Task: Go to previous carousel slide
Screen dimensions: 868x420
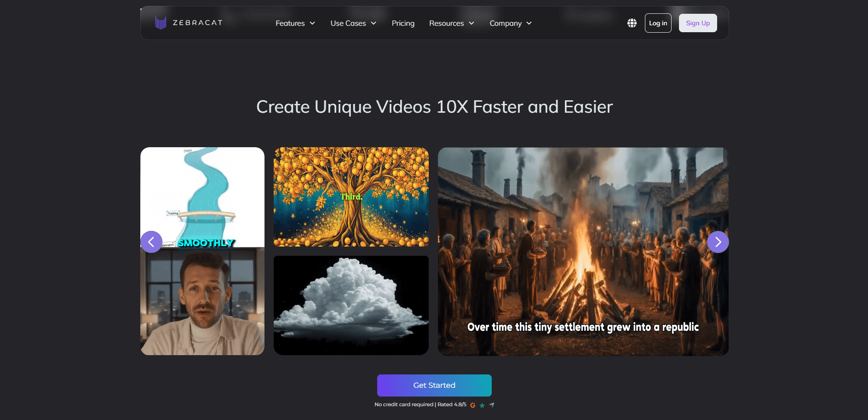Action: click(x=151, y=242)
